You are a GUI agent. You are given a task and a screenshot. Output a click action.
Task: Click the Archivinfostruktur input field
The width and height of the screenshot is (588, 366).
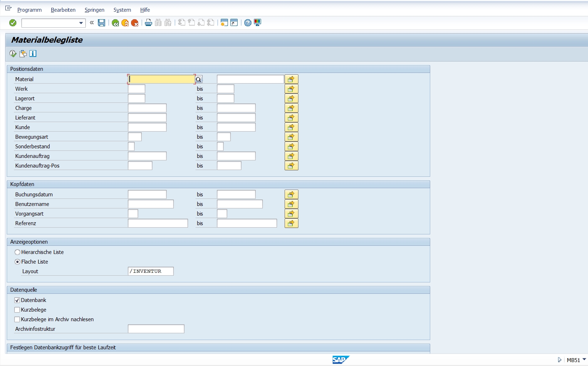point(156,329)
